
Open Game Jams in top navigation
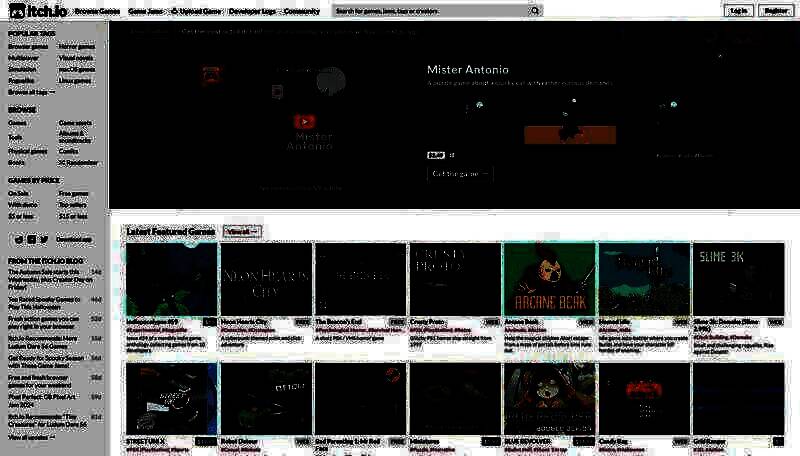click(145, 11)
